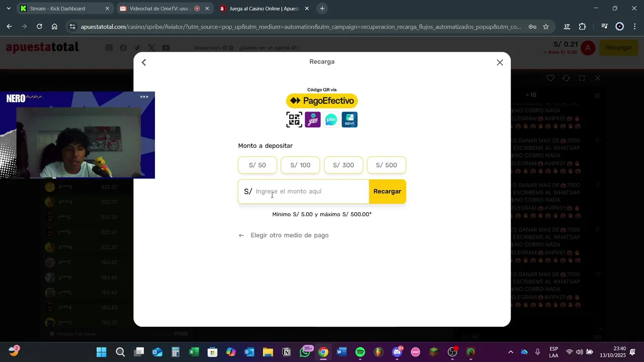Select the S/ 500 deposit amount
This screenshot has width=644, height=362.
386,165
